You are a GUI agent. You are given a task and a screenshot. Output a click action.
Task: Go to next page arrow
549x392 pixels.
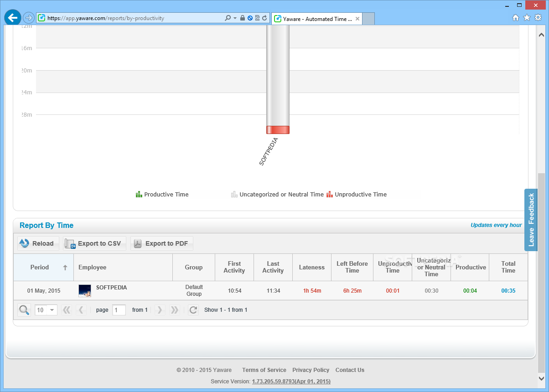pyautogui.click(x=160, y=310)
